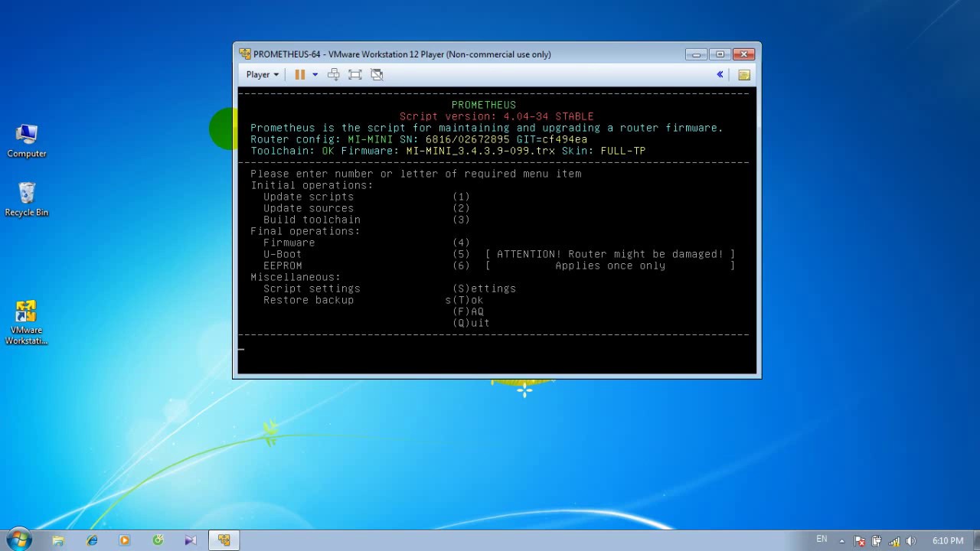Open Action Center flag tray icon

click(860, 541)
